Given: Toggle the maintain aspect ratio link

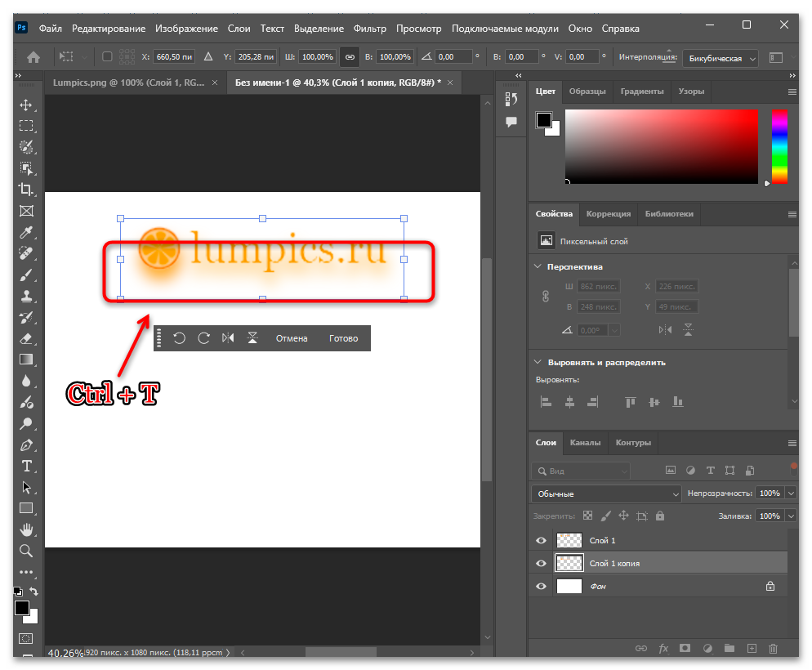Looking at the screenshot, I should [350, 57].
